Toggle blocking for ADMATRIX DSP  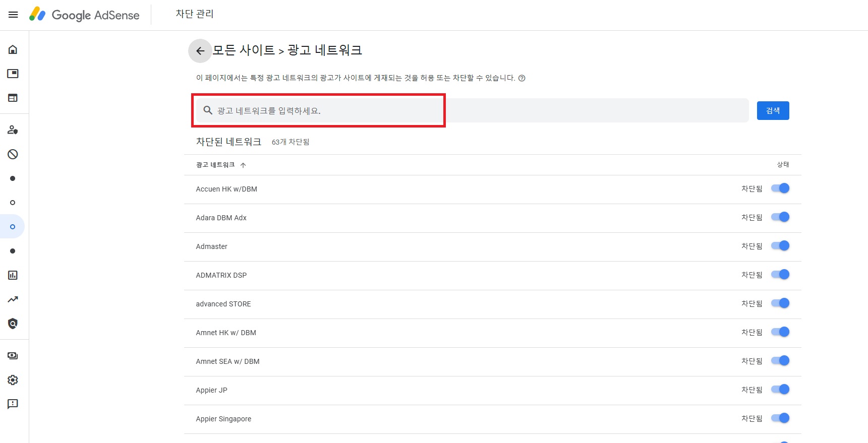click(780, 275)
